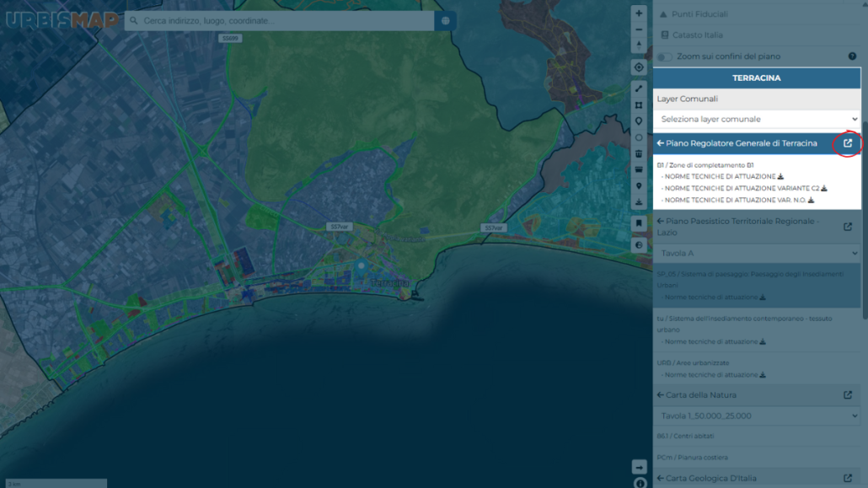The image size is (868, 488).
Task: Click the arrow button at bottom of map
Action: point(640,467)
